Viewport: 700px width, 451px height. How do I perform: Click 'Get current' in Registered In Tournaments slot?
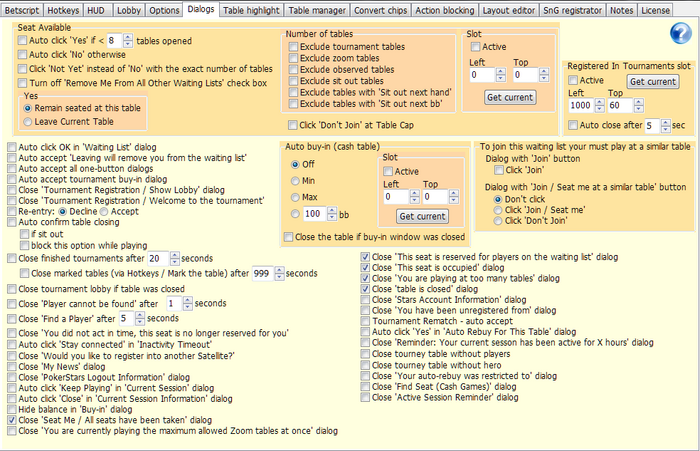click(652, 80)
